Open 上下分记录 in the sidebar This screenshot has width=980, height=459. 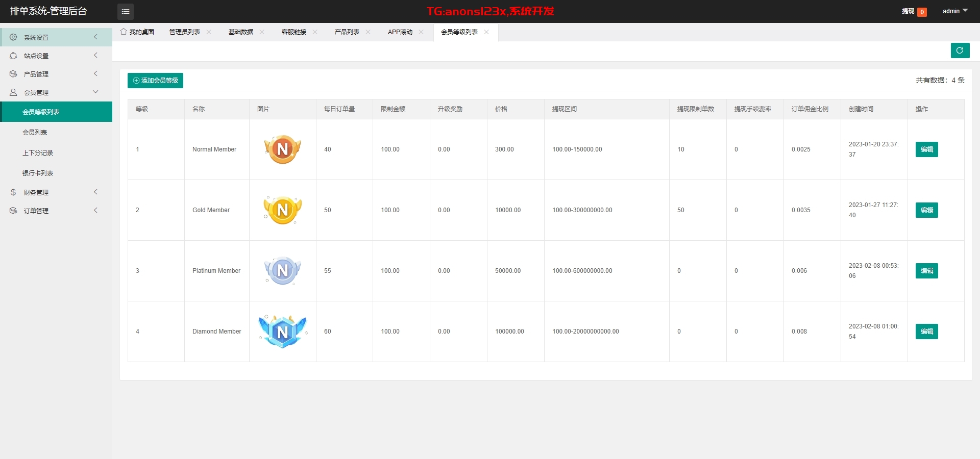click(x=38, y=153)
